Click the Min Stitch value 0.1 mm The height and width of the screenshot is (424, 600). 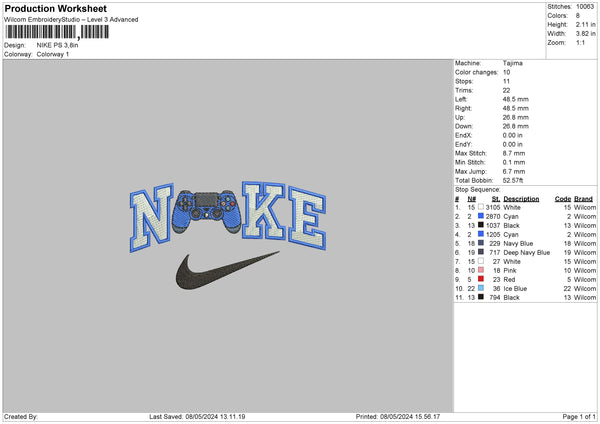(x=514, y=162)
